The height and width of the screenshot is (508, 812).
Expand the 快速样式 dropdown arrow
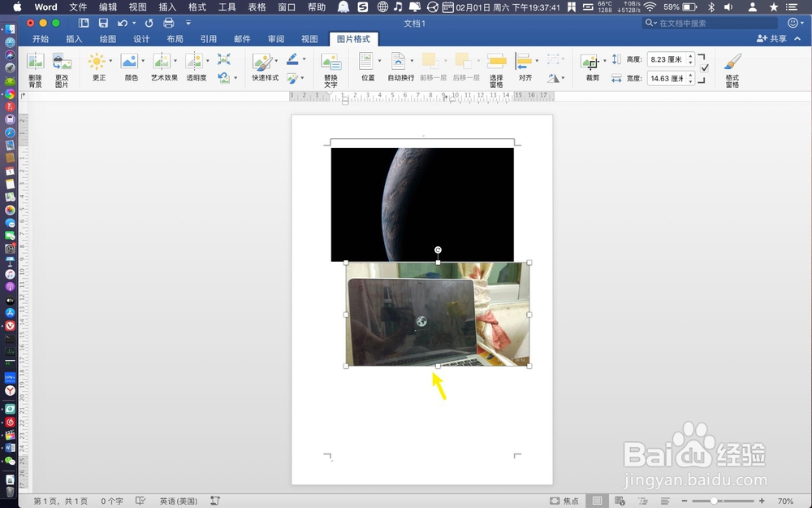[276, 61]
